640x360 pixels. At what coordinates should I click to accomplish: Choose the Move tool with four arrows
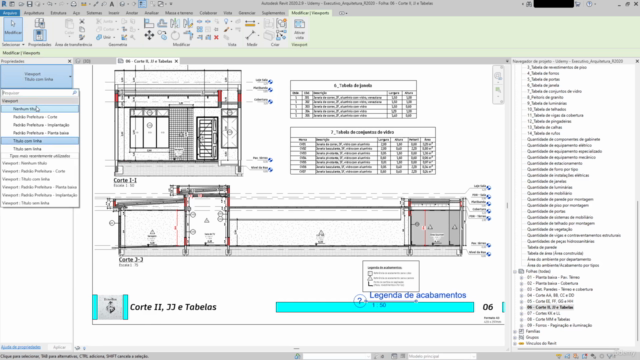coord(149,36)
